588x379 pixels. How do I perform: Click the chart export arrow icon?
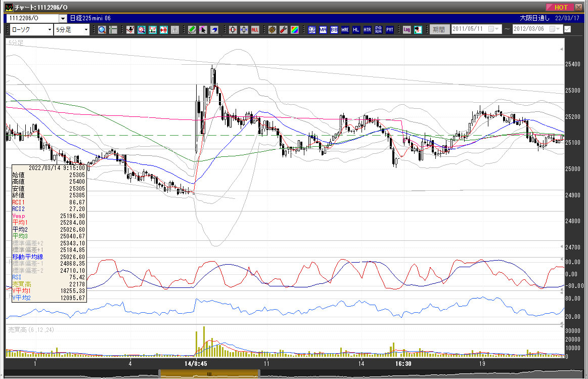(418, 30)
